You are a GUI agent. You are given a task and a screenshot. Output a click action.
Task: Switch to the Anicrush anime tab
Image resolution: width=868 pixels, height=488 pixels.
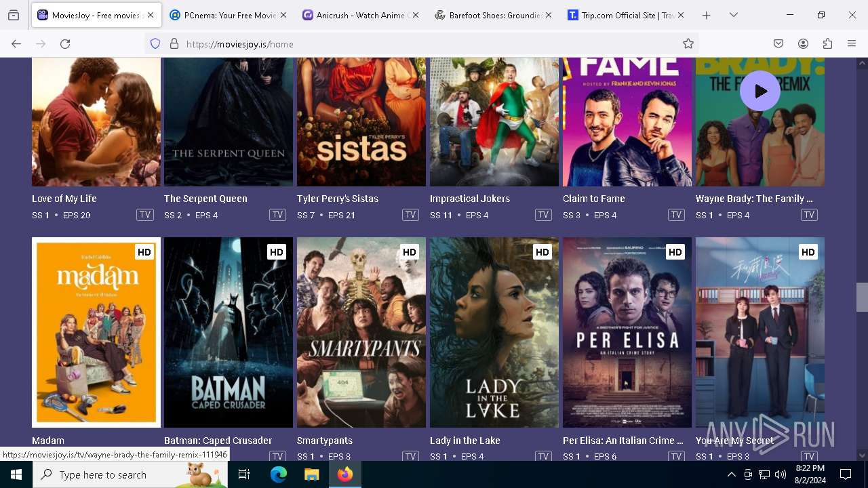360,15
